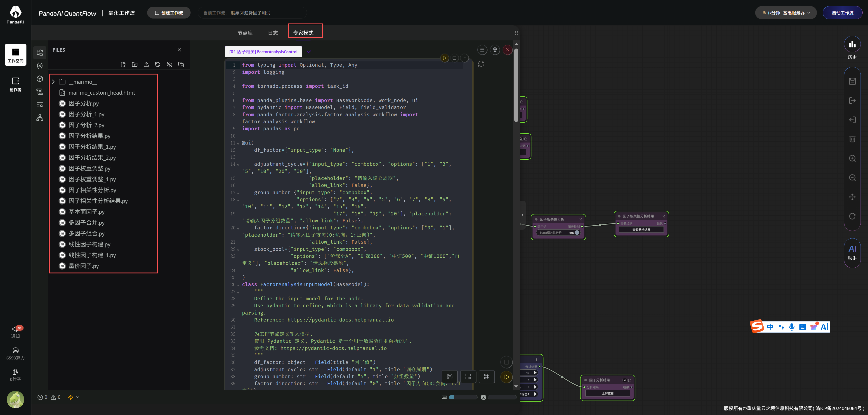
Task: Click the 0竹子 bamboo balance icon
Action: pyautogui.click(x=16, y=375)
